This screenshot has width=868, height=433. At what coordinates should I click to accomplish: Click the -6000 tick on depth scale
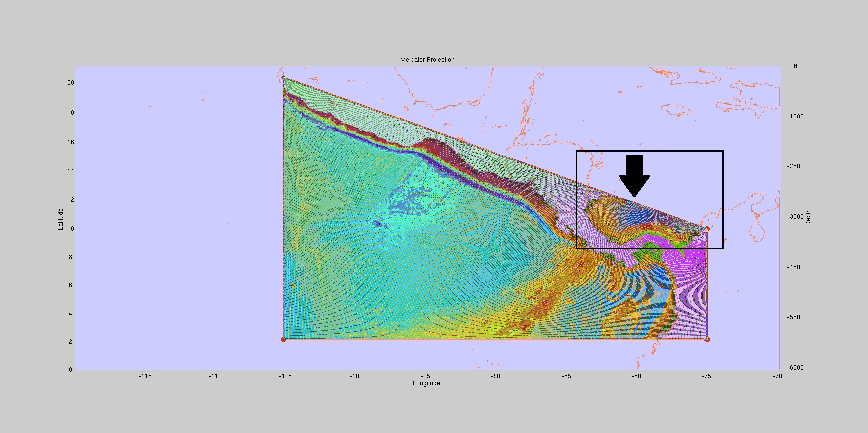[795, 368]
